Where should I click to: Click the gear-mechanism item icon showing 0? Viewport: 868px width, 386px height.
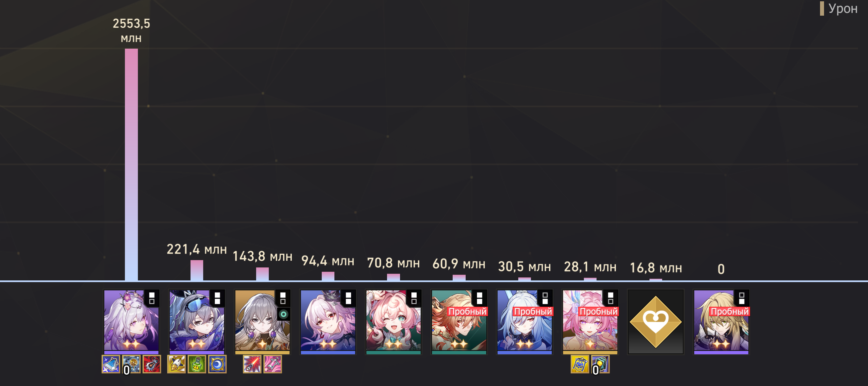132,364
